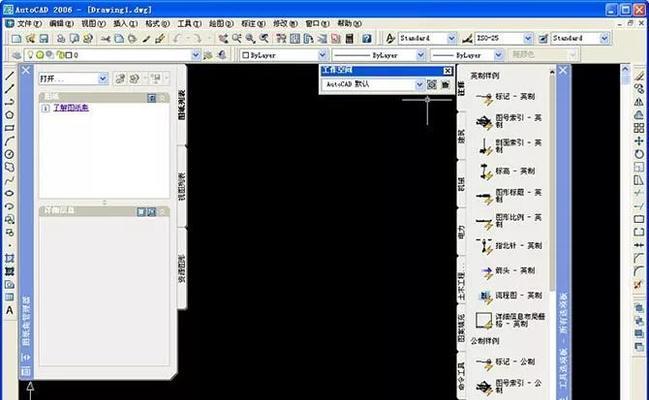Click the New drawing icon
This screenshot has width=649, height=400.
click(16, 39)
